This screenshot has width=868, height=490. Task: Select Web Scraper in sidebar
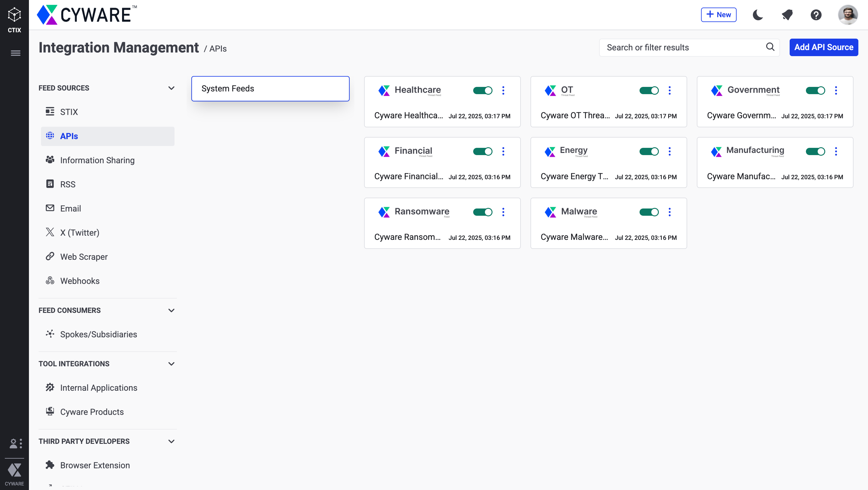(x=84, y=257)
